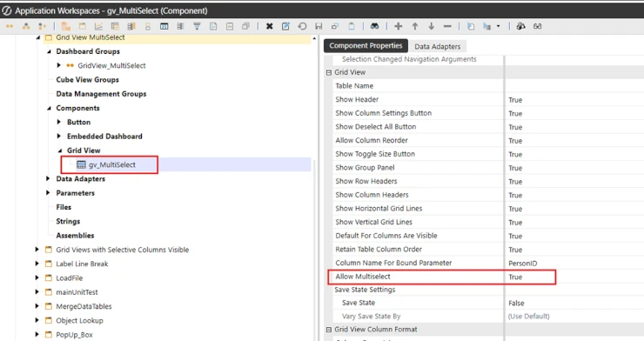Select the Data Management Groups node
Image resolution: width=644 pixels, height=341 pixels.
point(101,94)
